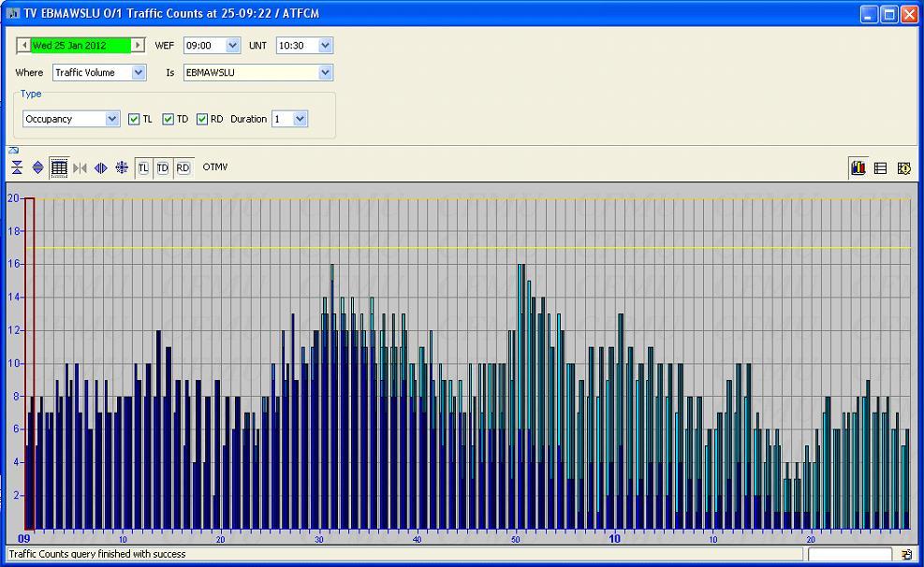Image resolution: width=924 pixels, height=567 pixels.
Task: Toggle the TL toolbar button
Action: pos(143,167)
